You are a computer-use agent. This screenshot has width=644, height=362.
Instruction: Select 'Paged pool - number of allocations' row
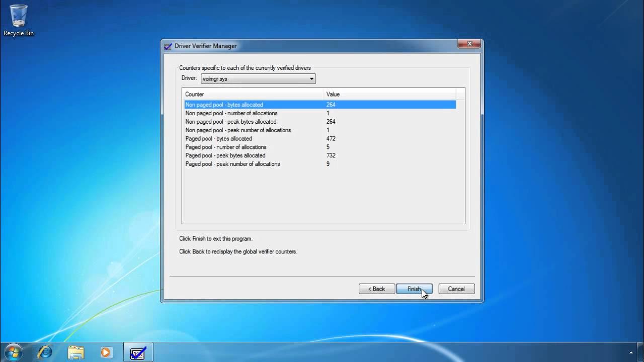click(320, 147)
